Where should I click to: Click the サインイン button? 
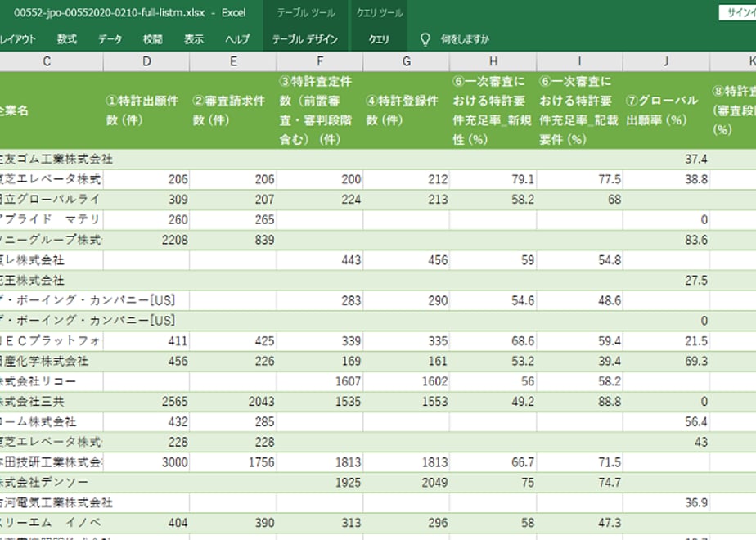(738, 12)
